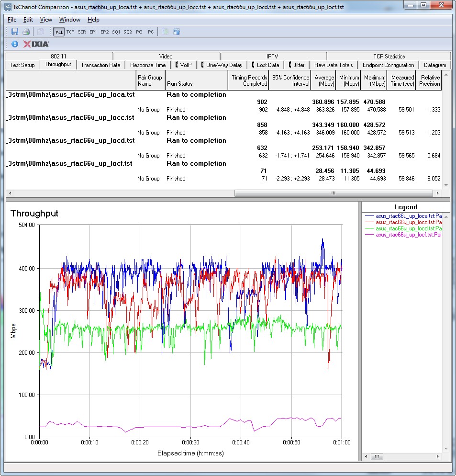Switch to the Datagram tab

point(435,65)
